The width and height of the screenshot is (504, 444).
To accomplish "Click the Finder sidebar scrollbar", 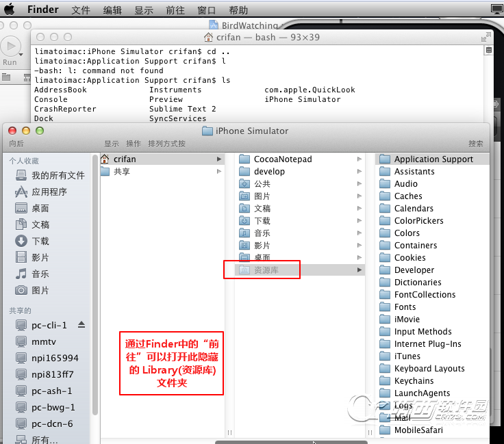I will [94, 285].
